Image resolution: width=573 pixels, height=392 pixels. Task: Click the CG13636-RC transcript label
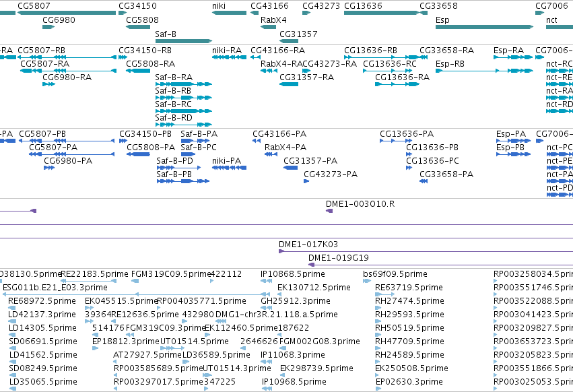click(390, 63)
